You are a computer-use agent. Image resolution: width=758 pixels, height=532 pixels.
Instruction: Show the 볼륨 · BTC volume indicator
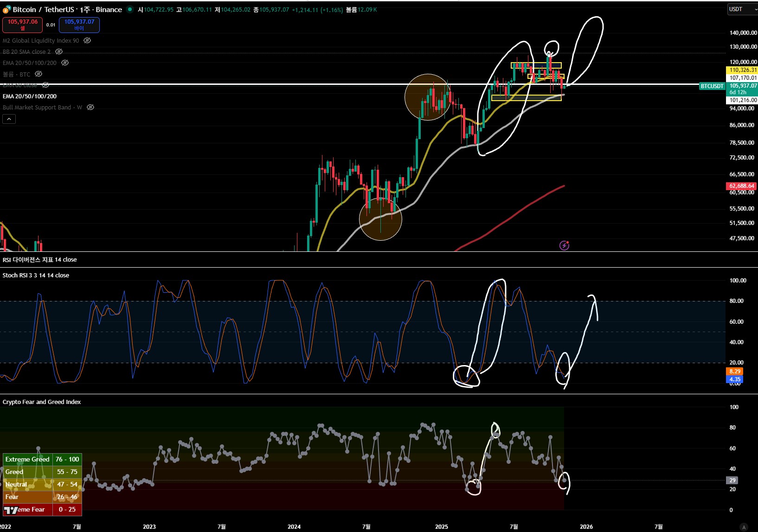[x=39, y=74]
